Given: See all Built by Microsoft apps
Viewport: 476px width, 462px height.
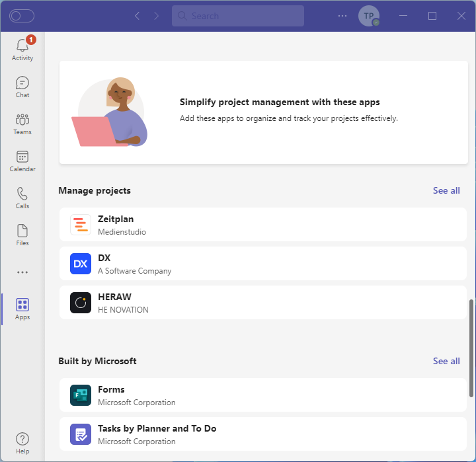Looking at the screenshot, I should coord(446,362).
